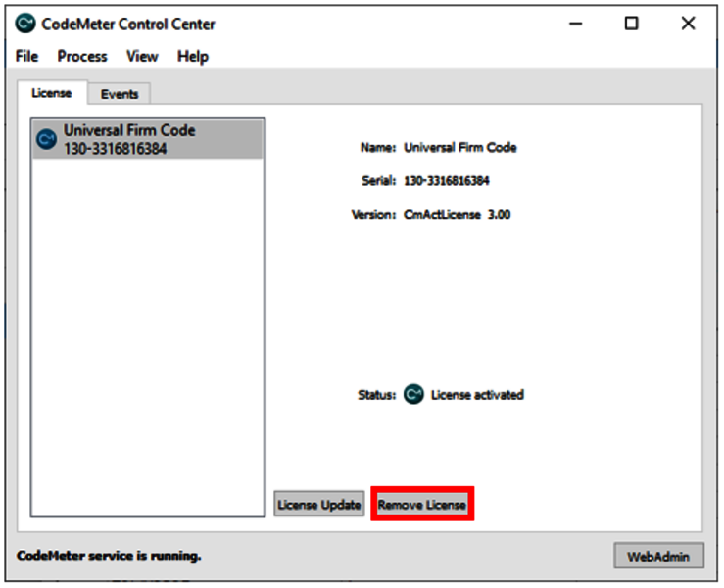724x588 pixels.
Task: Click the CodeMeter service is running message
Action: tap(109, 556)
